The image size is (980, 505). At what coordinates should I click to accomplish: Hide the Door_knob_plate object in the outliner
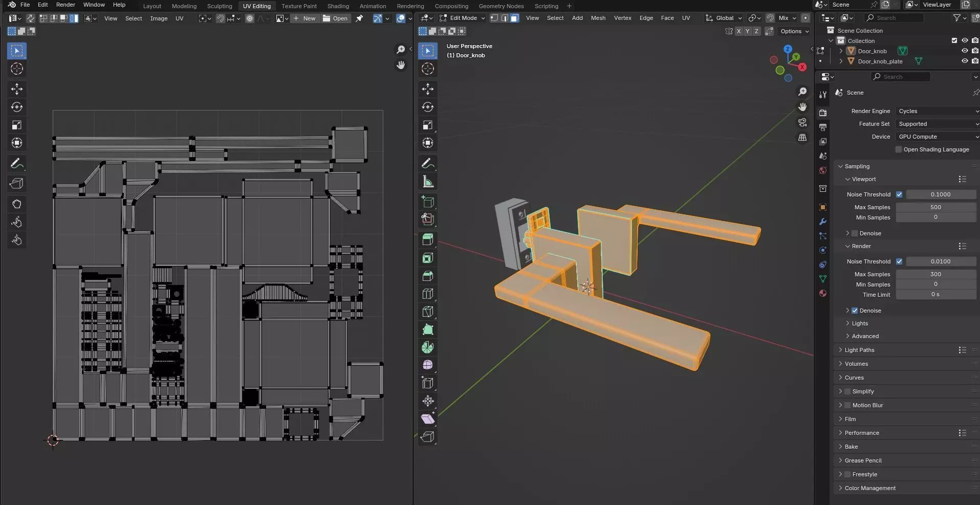pyautogui.click(x=965, y=61)
